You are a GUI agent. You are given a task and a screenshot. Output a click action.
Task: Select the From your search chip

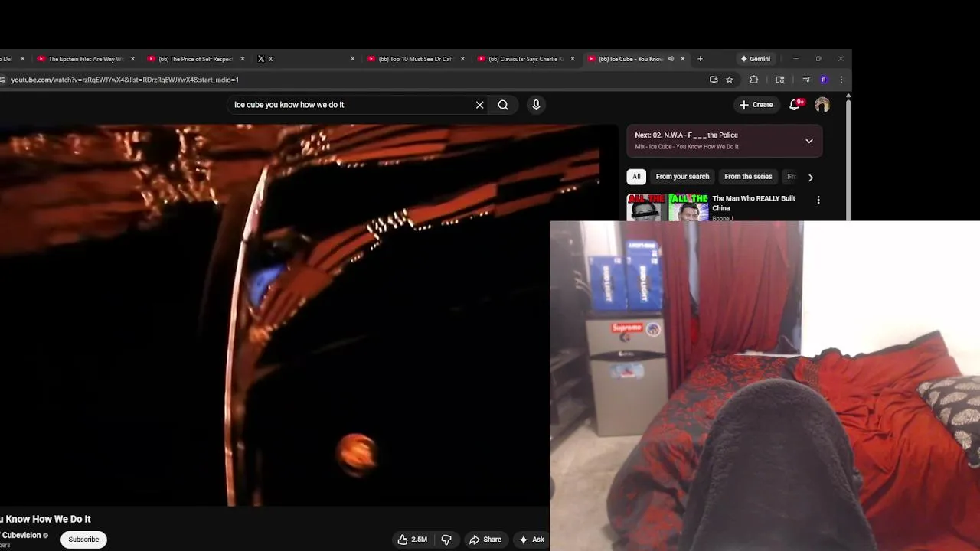(x=682, y=177)
